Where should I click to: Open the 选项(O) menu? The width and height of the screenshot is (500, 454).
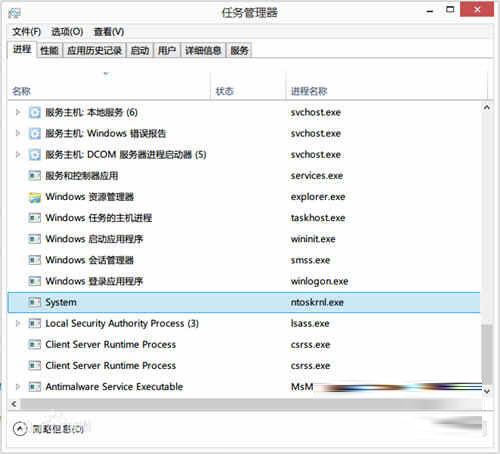coord(67,32)
